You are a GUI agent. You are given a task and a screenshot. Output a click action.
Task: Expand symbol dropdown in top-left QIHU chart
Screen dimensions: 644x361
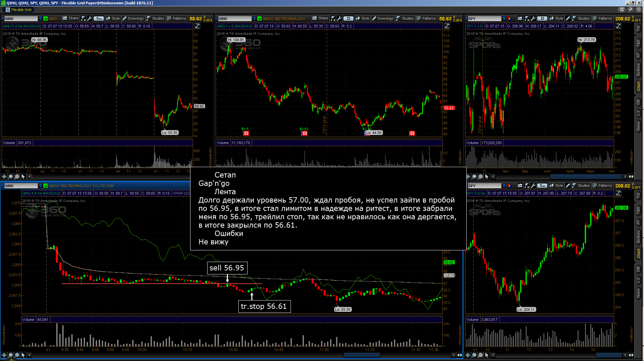click(41, 19)
